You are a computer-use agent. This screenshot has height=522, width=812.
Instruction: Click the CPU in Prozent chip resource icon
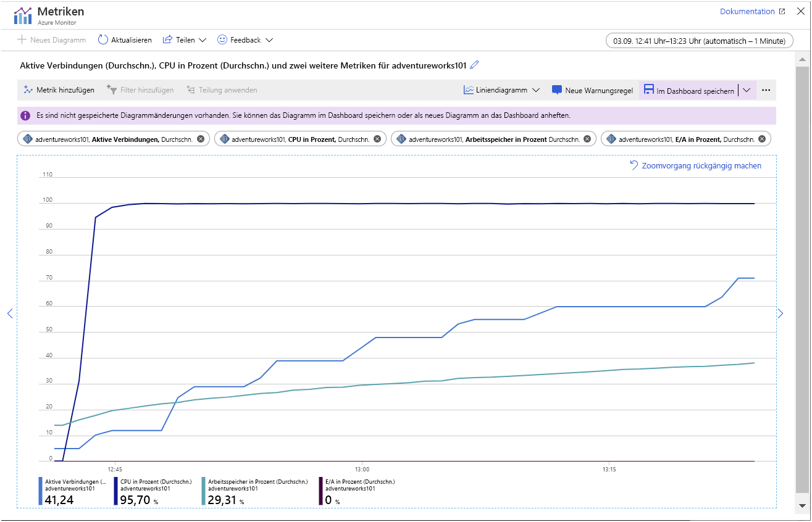[x=224, y=139]
